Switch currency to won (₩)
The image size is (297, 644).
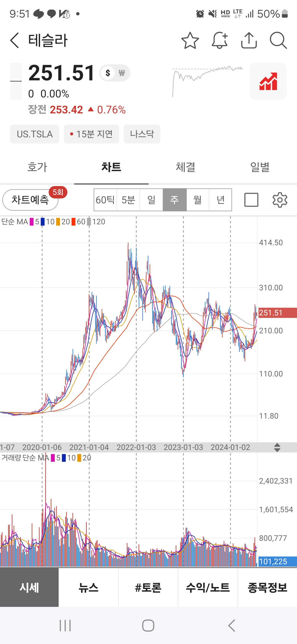(122, 73)
